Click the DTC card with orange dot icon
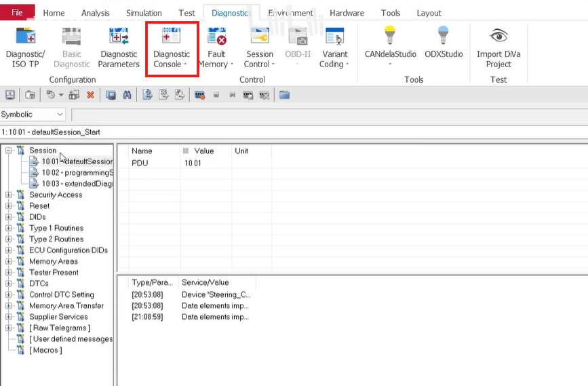 point(199,95)
